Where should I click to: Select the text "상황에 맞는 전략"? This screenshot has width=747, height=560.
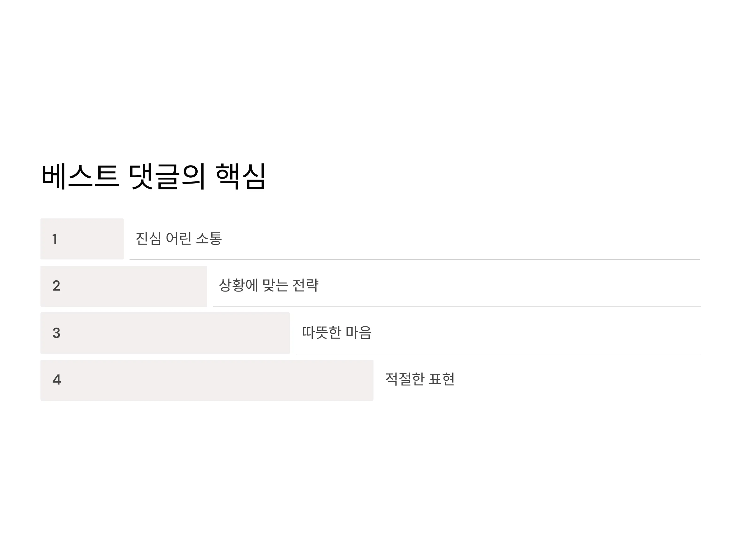point(269,285)
